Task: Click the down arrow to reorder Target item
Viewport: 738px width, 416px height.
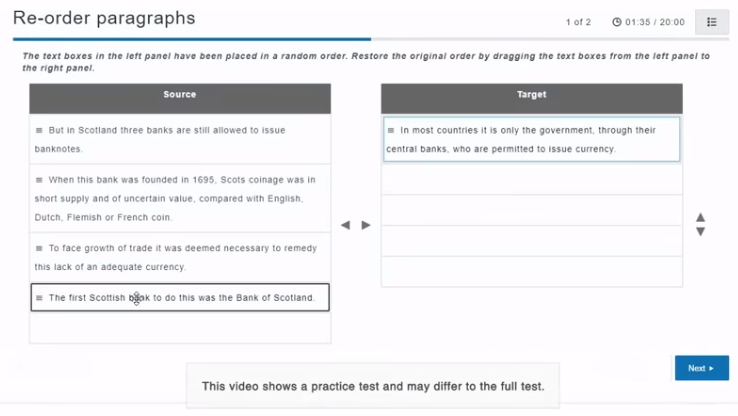Action: [x=700, y=232]
